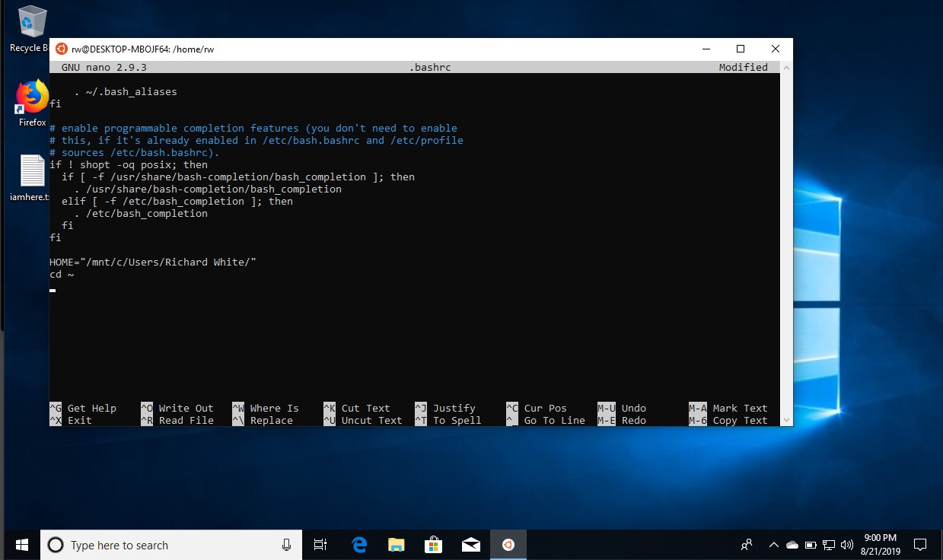Open Task View on the taskbar
Viewport: 943px width, 560px height.
tap(320, 545)
